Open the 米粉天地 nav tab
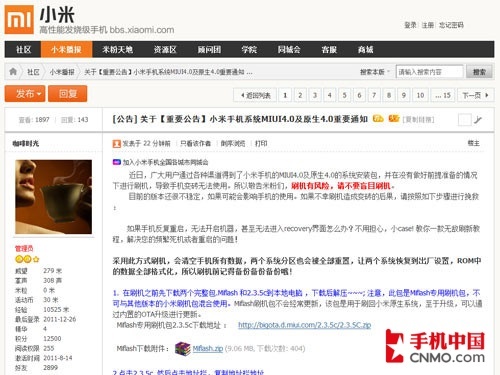The image size is (500, 375). coord(117,50)
